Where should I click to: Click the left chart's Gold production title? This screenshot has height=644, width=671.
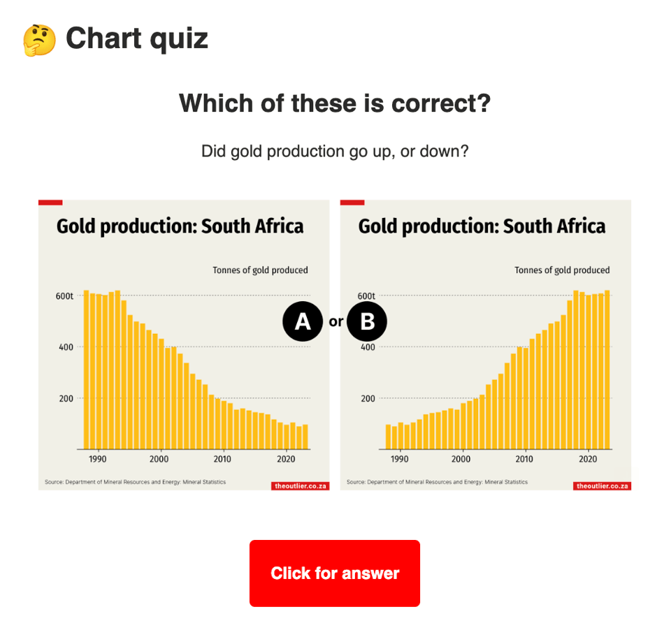[x=180, y=226]
